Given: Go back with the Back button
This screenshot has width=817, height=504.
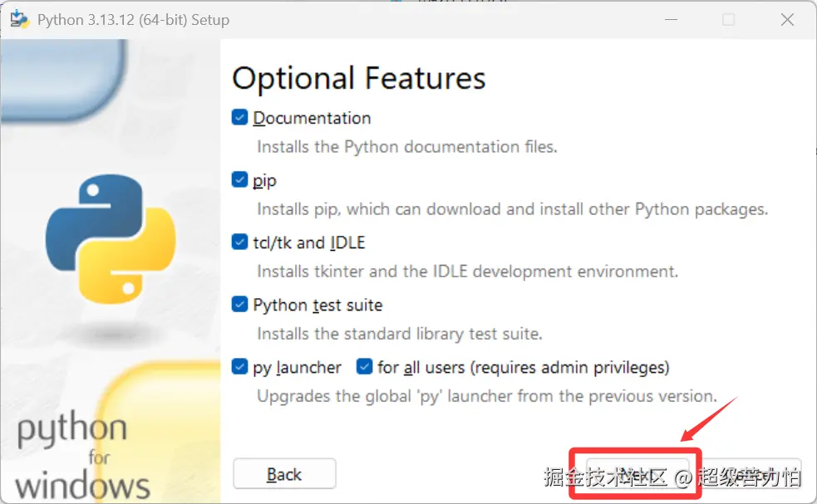Looking at the screenshot, I should (284, 474).
